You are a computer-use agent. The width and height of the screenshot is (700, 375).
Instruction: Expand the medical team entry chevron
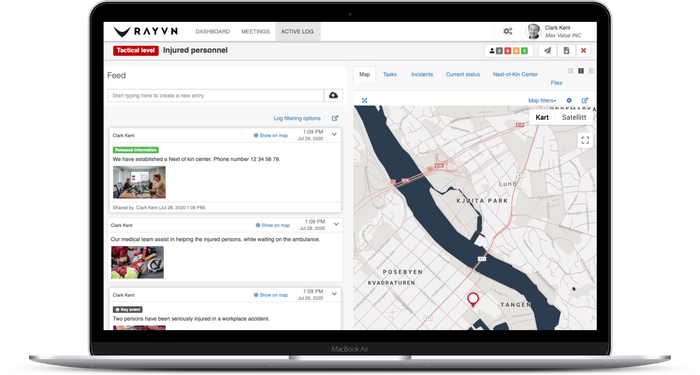[336, 224]
